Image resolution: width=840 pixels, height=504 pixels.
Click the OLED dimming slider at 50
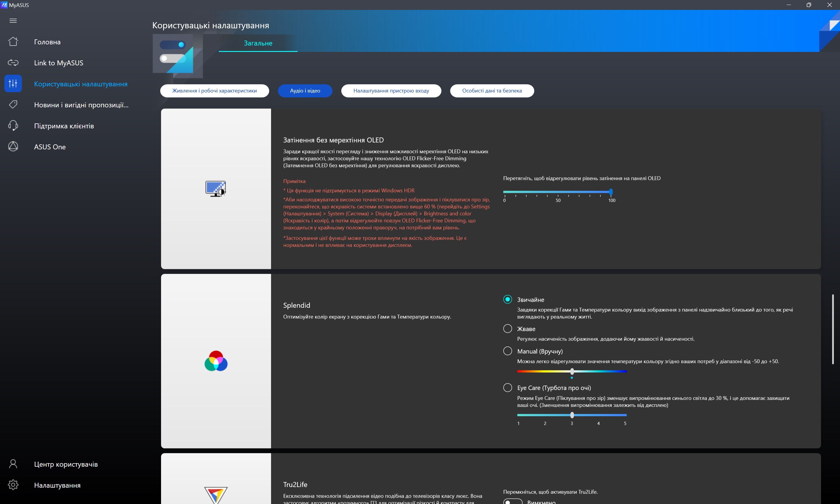(x=558, y=192)
